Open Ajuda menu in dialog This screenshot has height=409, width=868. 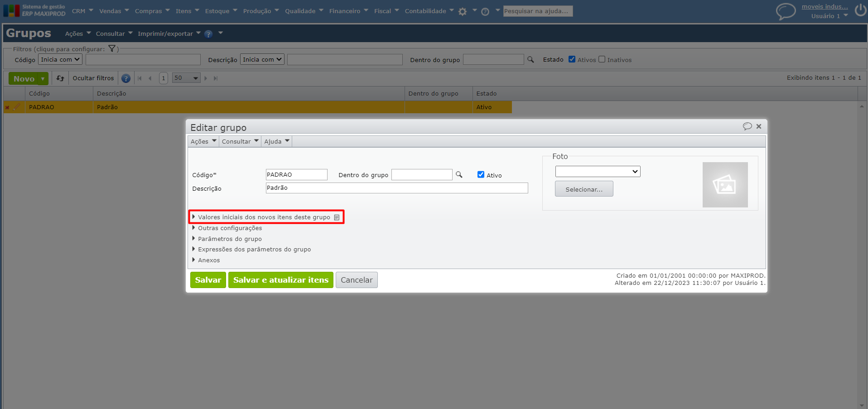277,141
